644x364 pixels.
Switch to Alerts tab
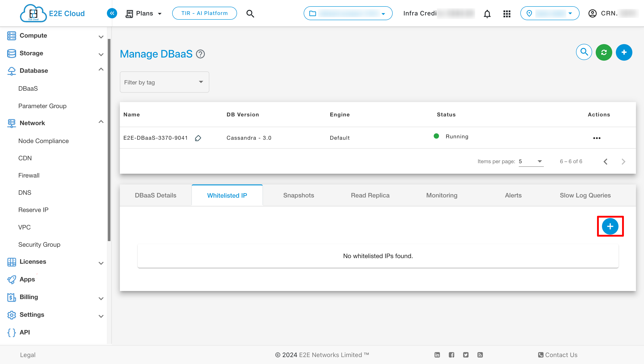click(x=513, y=195)
